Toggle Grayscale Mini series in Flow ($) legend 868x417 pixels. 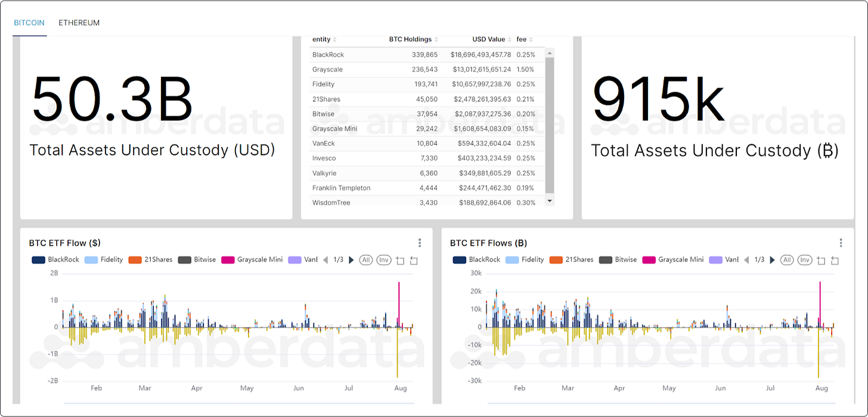252,260
